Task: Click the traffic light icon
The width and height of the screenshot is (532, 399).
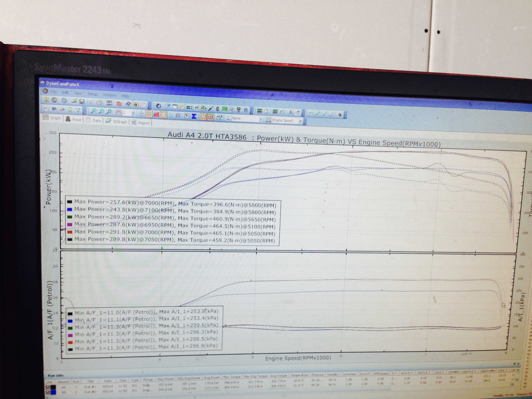Action: pyautogui.click(x=218, y=109)
